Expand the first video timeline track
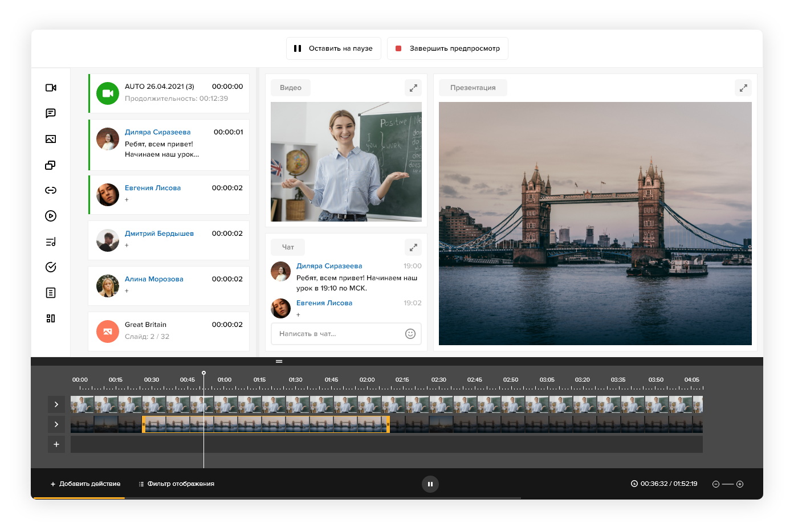The width and height of the screenshot is (794, 532). tap(56, 404)
